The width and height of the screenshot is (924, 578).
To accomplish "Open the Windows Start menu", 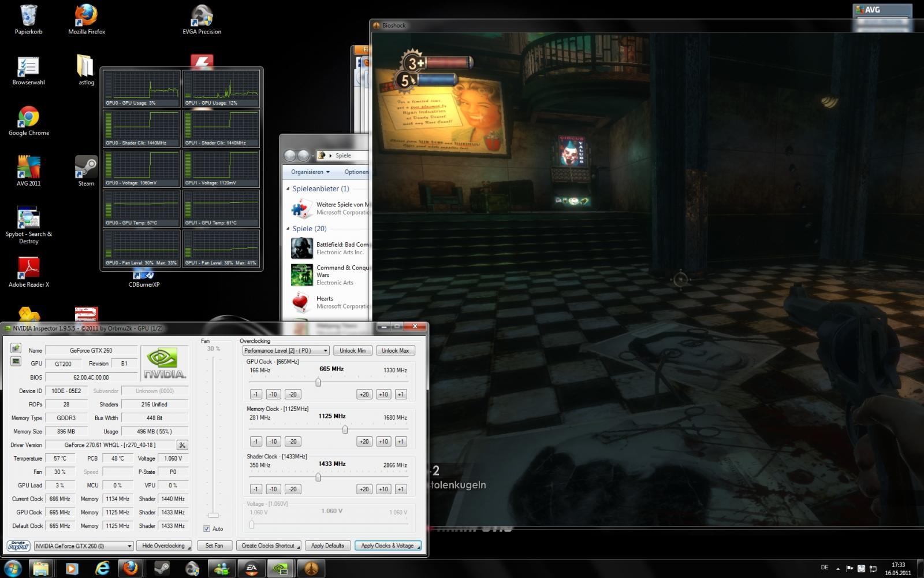I will [x=13, y=568].
